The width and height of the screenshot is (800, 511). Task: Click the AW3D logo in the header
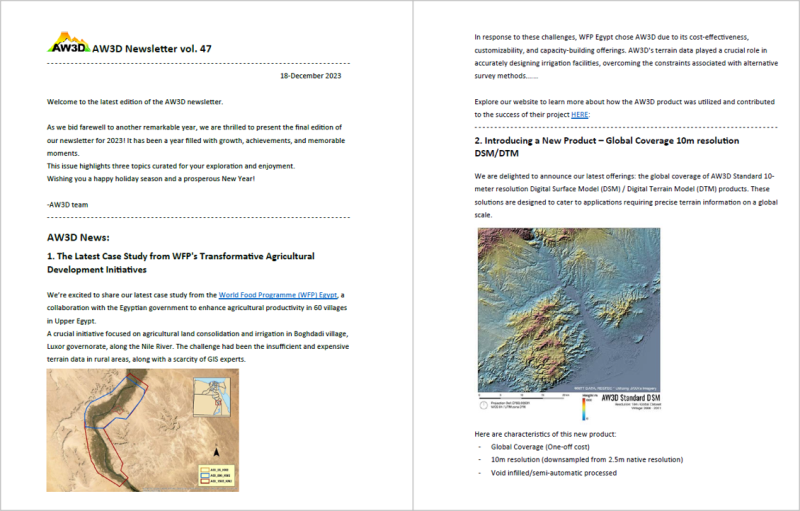[x=69, y=43]
